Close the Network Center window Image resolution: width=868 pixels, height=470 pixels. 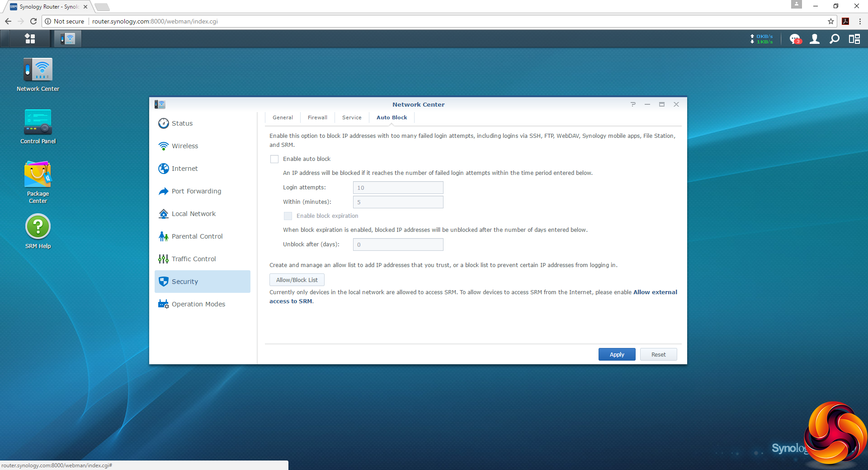pos(676,104)
